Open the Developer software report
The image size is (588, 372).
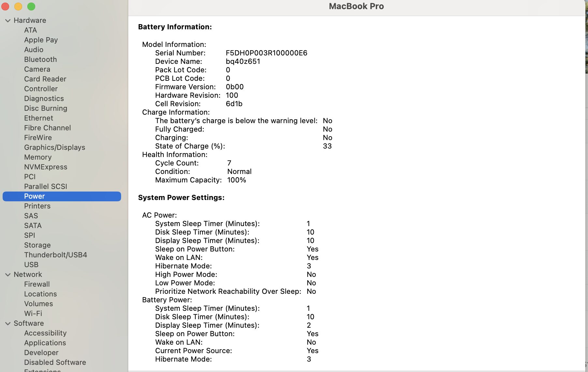click(x=41, y=352)
